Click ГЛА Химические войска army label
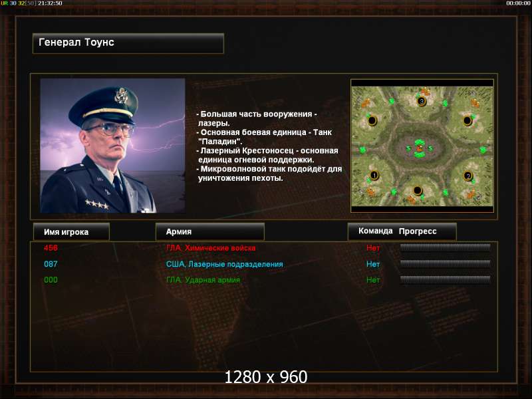This screenshot has width=532, height=399. click(211, 248)
